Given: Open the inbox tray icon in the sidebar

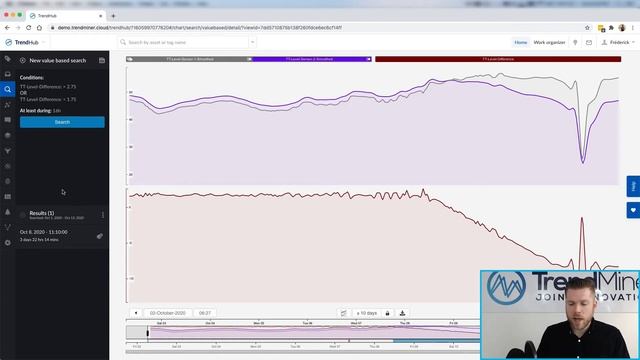Looking at the screenshot, I should [x=7, y=74].
